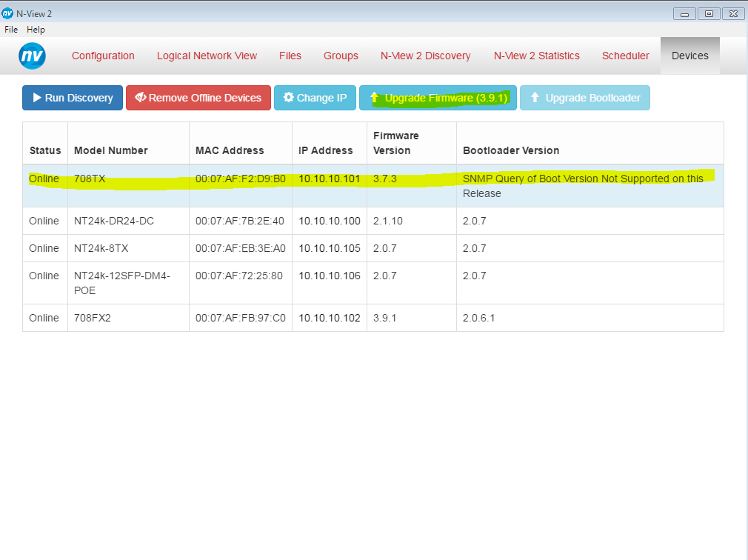Click IP address 10.10.10.101
The height and width of the screenshot is (560, 748).
(329, 179)
